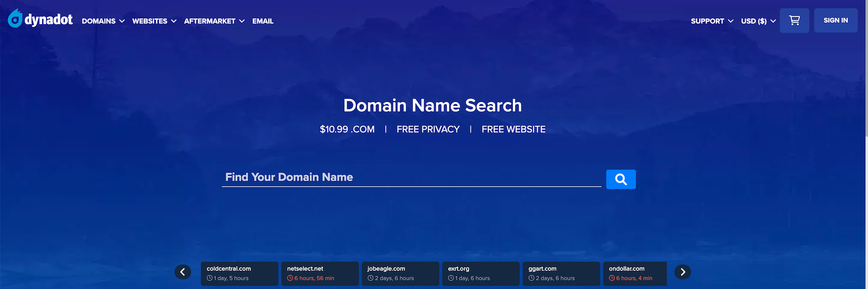Open the ondollar.com auction listing
The image size is (868, 289).
tap(635, 273)
